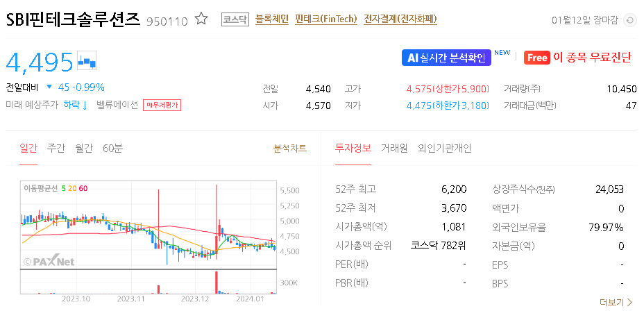
Task: Open the 투자정보 tab
Action: [353, 149]
